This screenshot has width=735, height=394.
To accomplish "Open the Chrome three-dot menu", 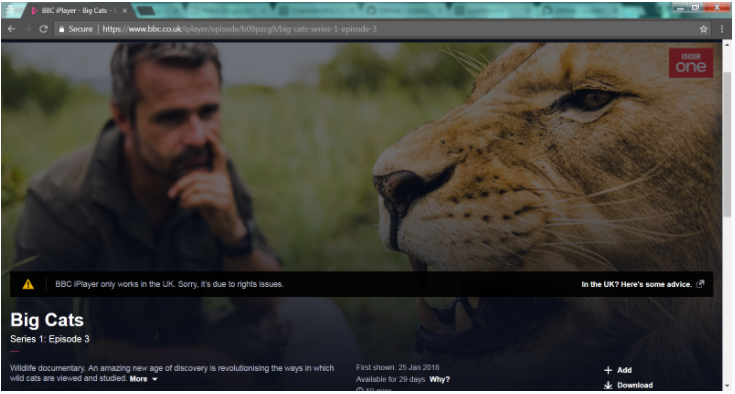I will tap(722, 29).
